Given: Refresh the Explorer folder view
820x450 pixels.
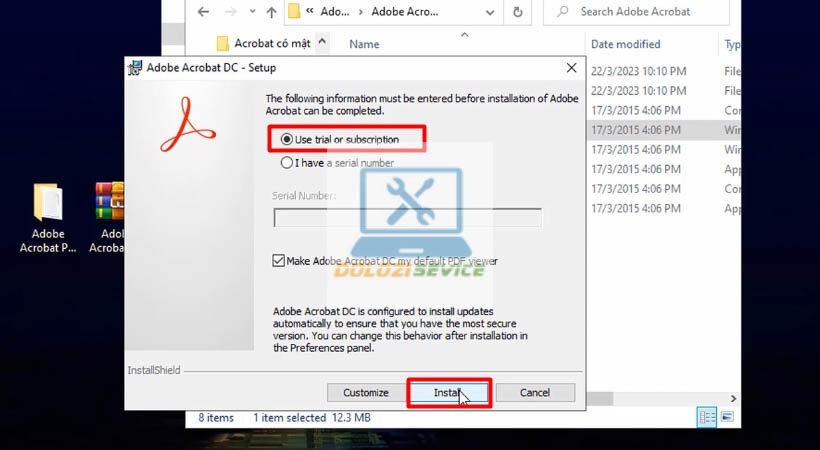Looking at the screenshot, I should click(517, 12).
